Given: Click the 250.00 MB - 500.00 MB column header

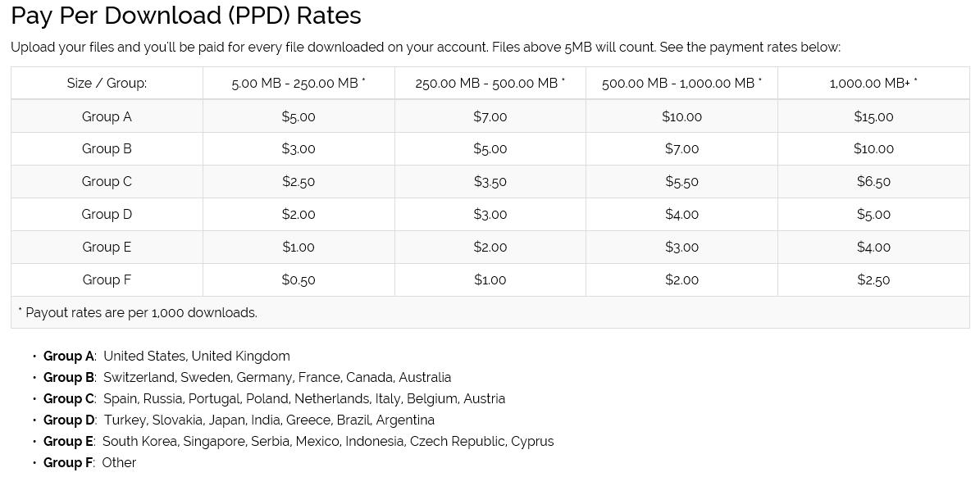Looking at the screenshot, I should (490, 83).
